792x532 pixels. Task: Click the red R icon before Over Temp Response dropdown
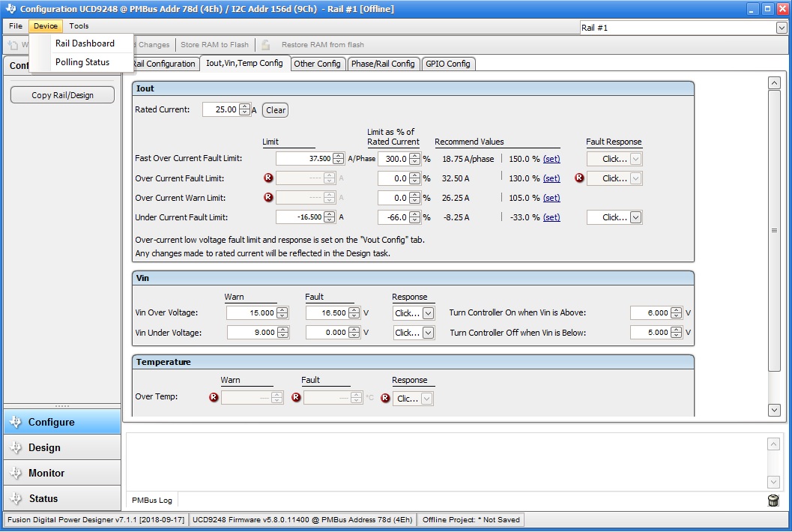(385, 398)
